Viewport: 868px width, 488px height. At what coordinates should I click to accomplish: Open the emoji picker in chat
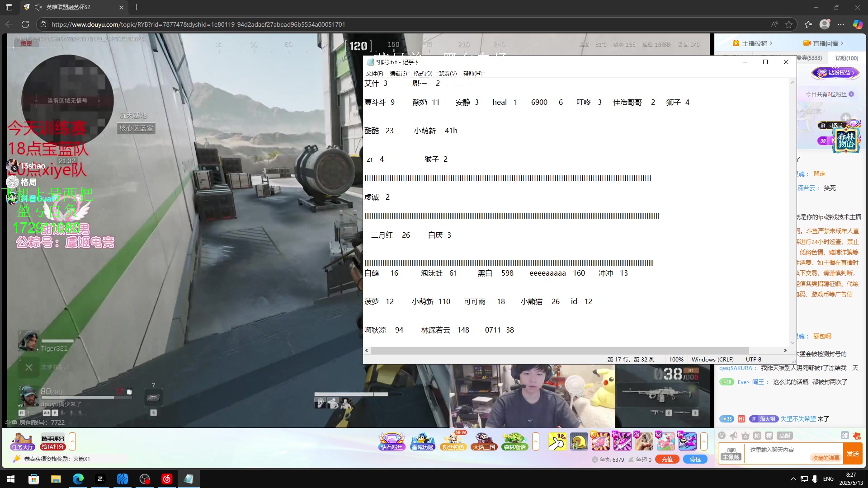point(722,436)
